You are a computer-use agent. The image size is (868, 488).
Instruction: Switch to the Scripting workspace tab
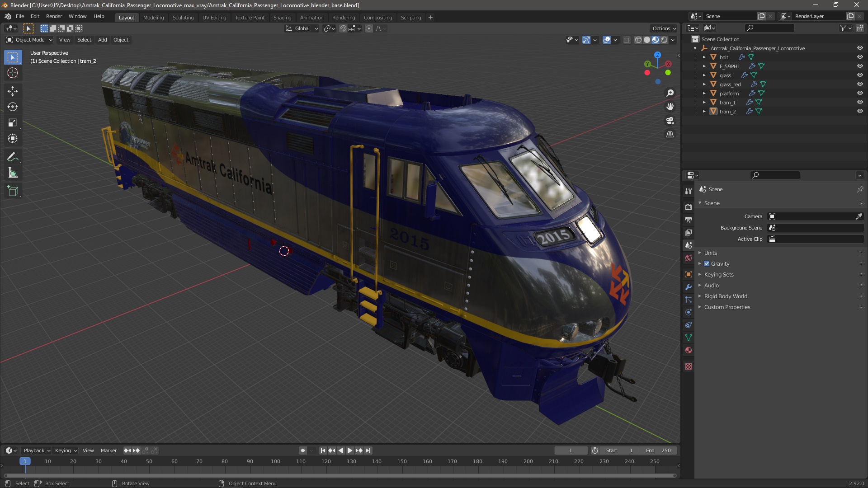pyautogui.click(x=410, y=18)
